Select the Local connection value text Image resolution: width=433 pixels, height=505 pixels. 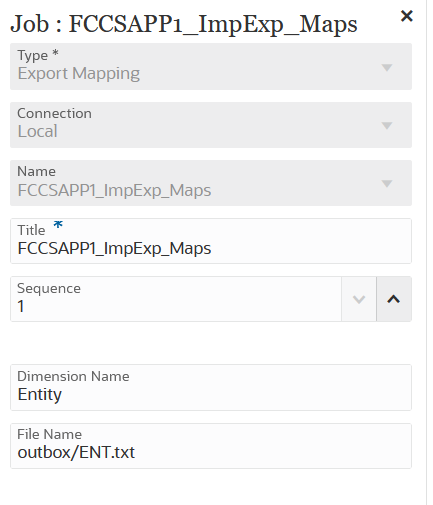click(37, 131)
